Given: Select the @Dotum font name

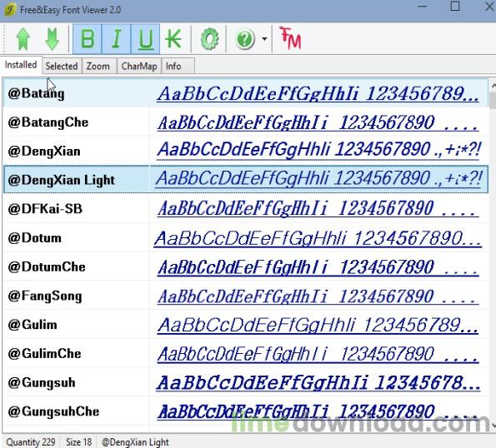Looking at the screenshot, I should point(34,238).
